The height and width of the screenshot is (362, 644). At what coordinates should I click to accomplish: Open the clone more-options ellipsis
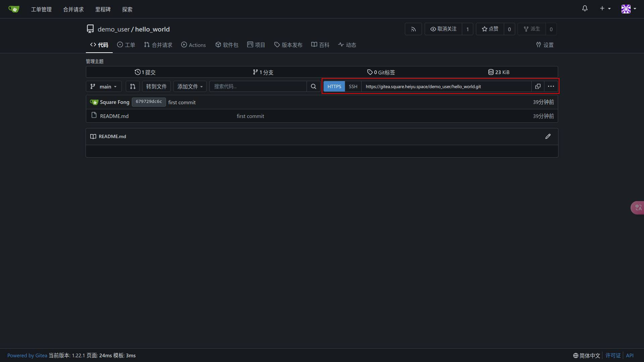pyautogui.click(x=551, y=86)
